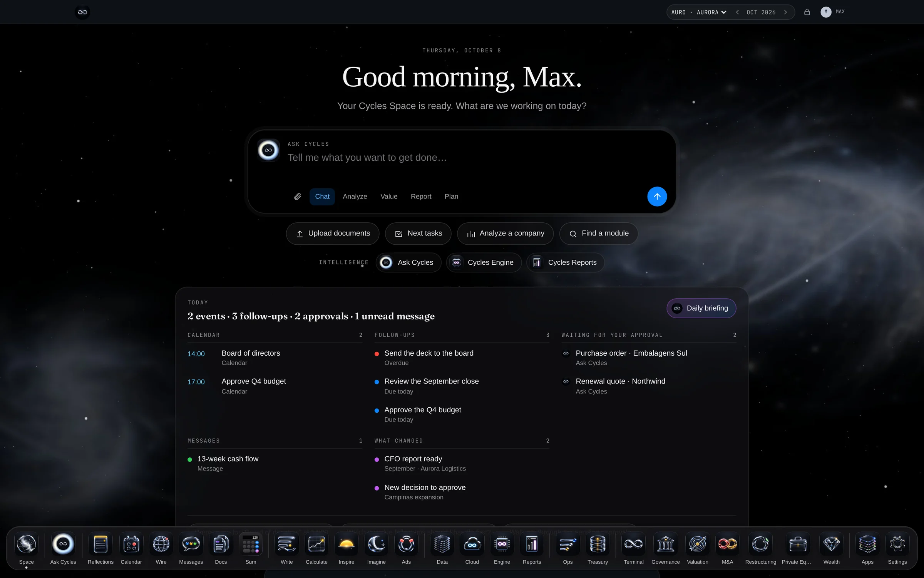Click Find a module button
The height and width of the screenshot is (578, 924).
point(599,234)
